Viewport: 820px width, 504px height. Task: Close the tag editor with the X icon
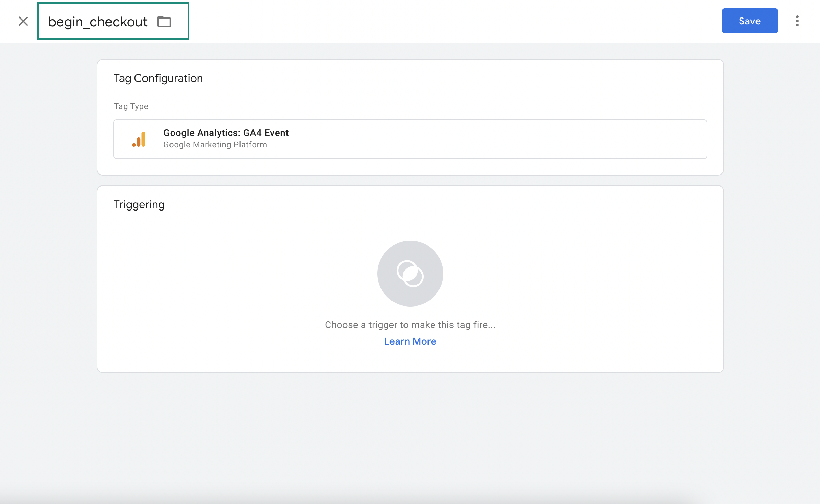[x=23, y=21]
